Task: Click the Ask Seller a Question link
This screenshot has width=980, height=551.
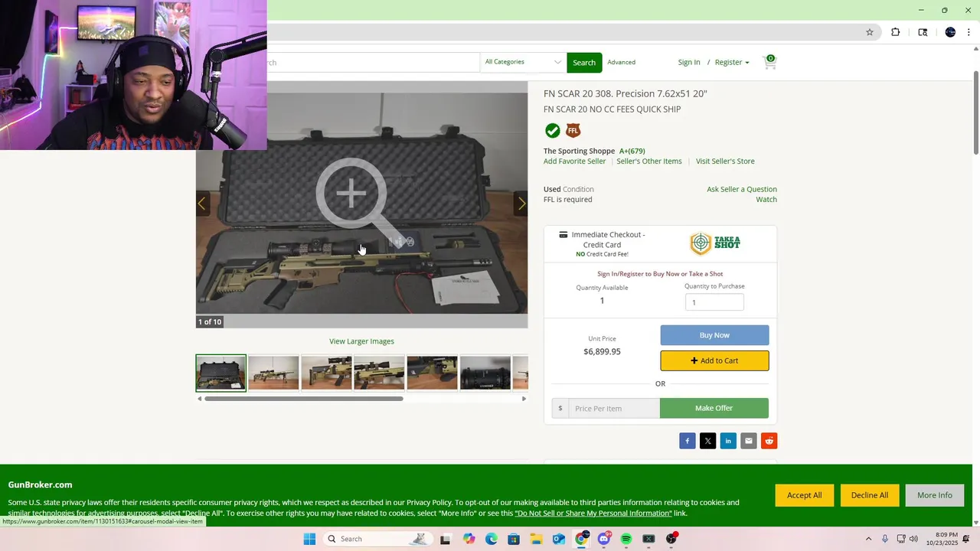Action: [742, 189]
